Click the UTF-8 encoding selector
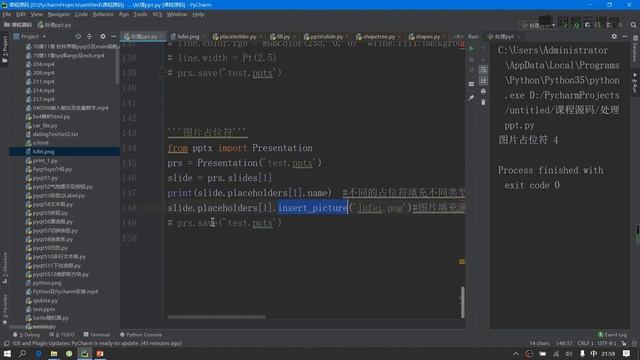Image resolution: width=640 pixels, height=360 pixels. 607,343
